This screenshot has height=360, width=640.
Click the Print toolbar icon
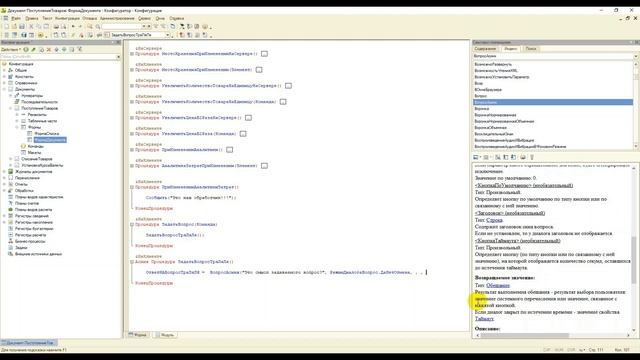tap(56, 27)
